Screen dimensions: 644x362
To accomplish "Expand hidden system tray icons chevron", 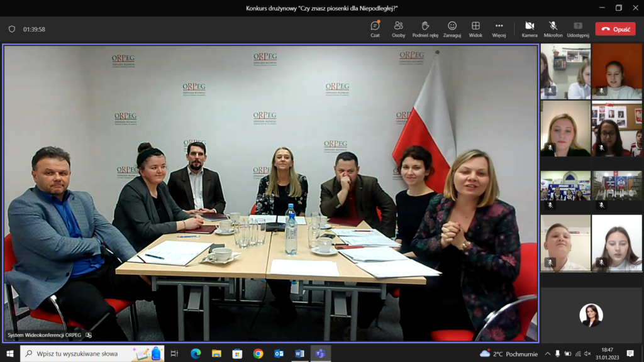I will [x=547, y=354].
